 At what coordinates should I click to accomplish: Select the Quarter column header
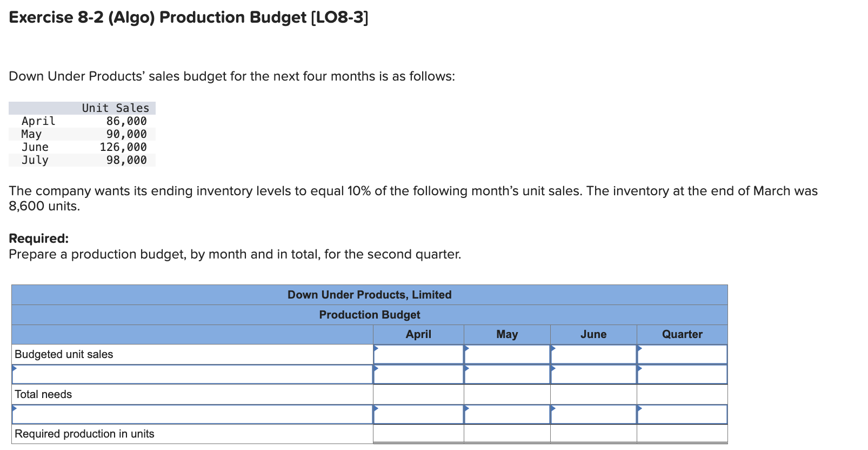(x=682, y=334)
